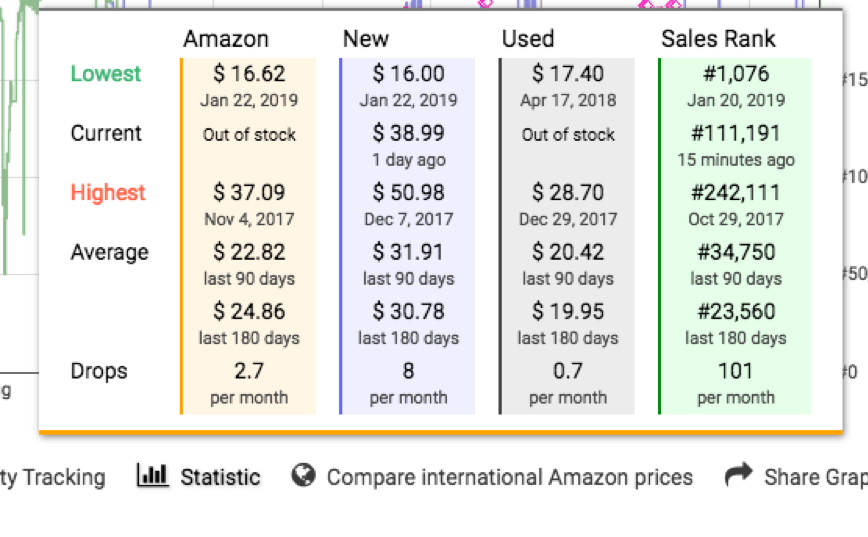Viewport: 868px width, 537px height.
Task: Click the Statistic bar chart icon
Action: click(x=152, y=476)
